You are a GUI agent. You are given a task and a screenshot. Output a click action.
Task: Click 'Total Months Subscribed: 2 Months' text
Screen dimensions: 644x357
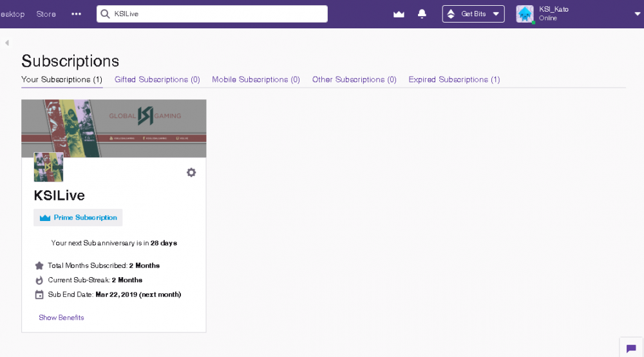pos(104,265)
